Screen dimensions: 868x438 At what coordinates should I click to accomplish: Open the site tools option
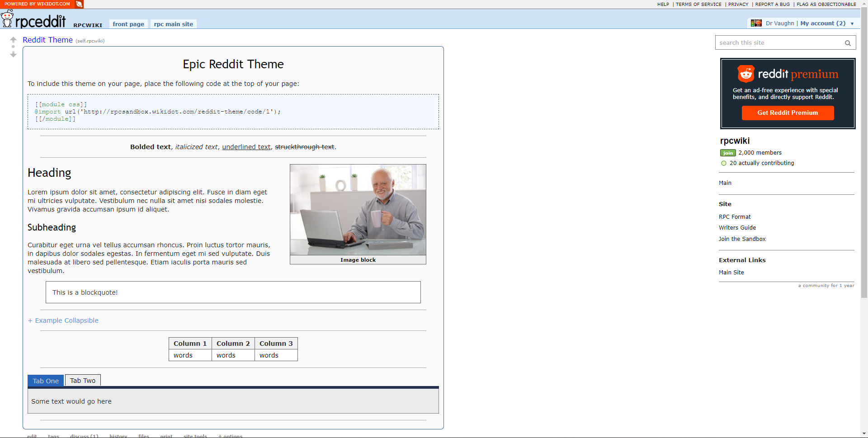pyautogui.click(x=195, y=436)
